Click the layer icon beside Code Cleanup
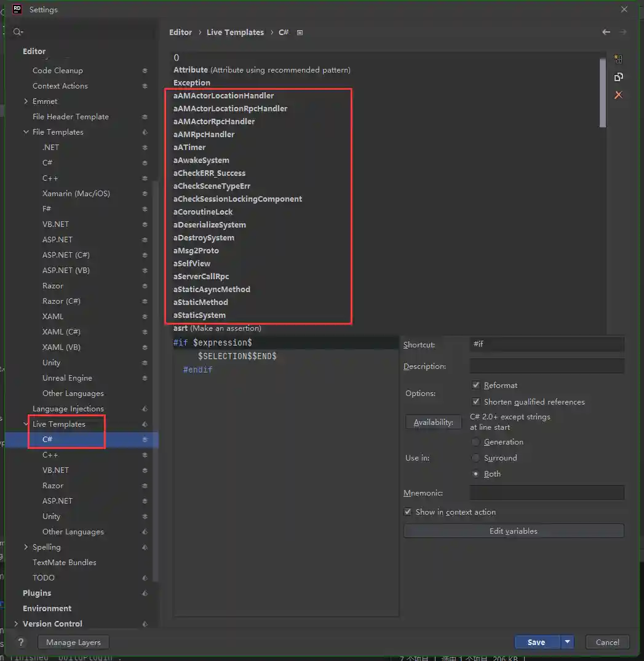The image size is (644, 661). [x=145, y=71]
